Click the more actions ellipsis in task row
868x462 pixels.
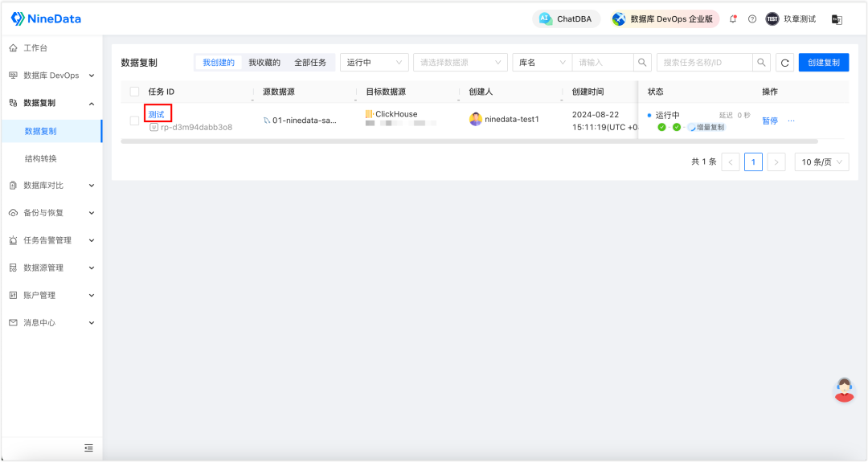[x=791, y=121]
